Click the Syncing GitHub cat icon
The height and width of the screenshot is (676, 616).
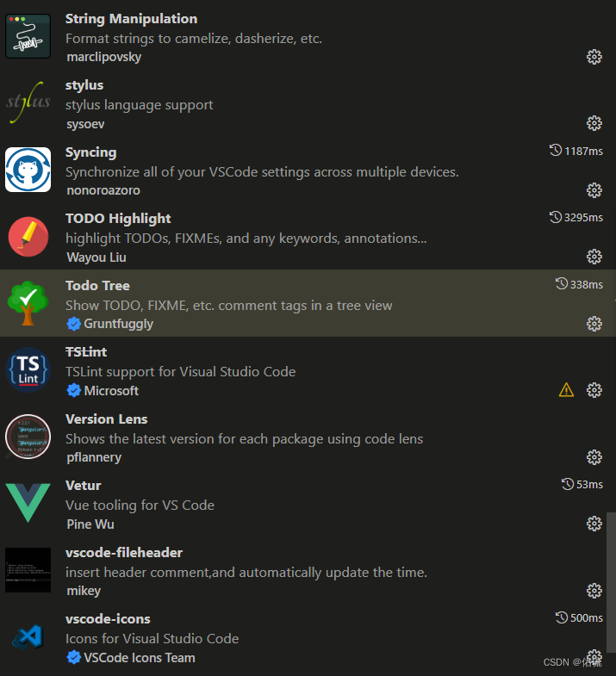click(x=28, y=170)
